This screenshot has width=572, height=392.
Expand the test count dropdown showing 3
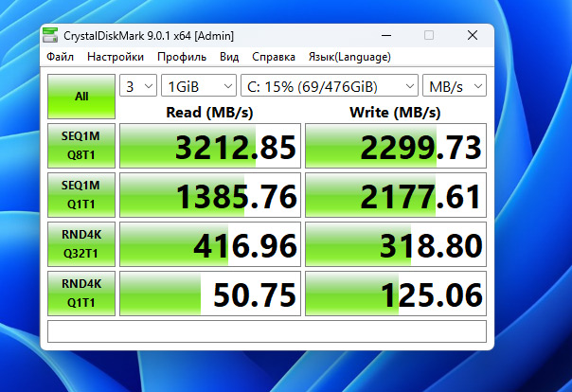point(138,86)
